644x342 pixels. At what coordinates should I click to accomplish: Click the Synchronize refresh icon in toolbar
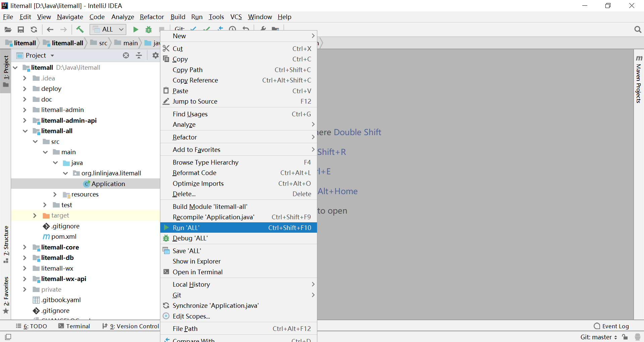click(34, 30)
